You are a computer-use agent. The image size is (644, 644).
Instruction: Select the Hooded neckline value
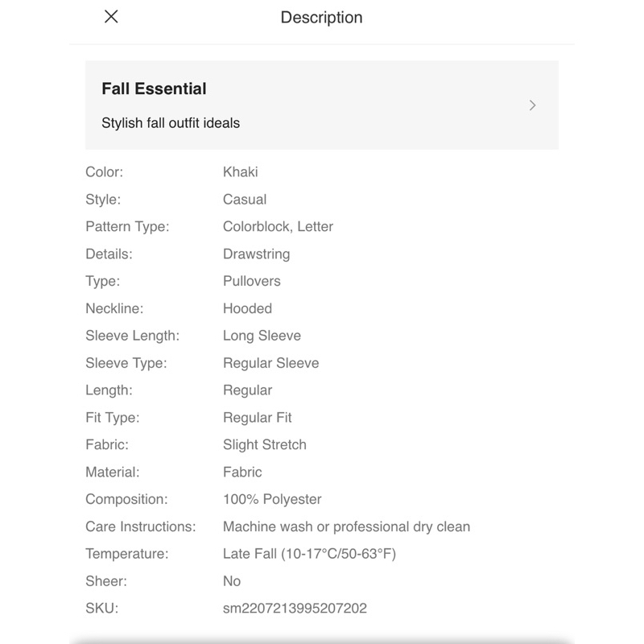247,308
